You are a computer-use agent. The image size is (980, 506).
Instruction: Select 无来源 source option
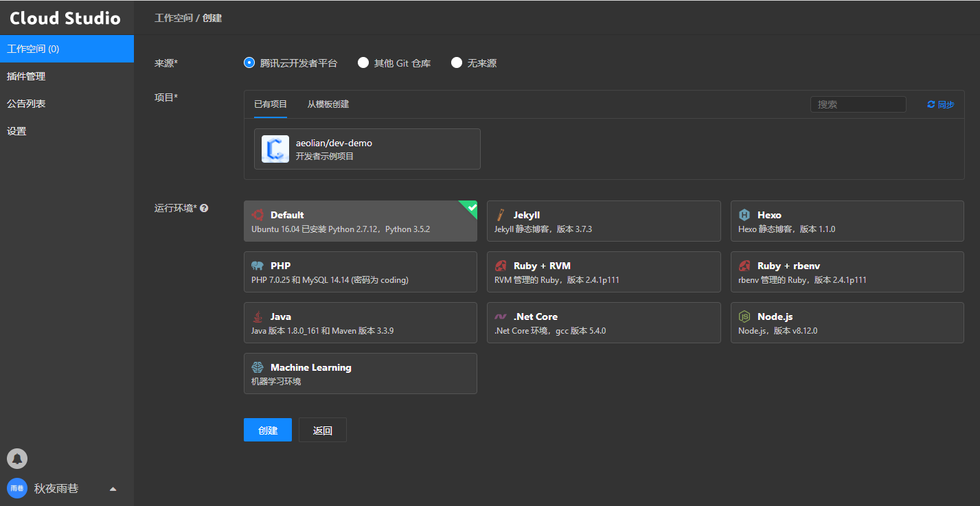tap(474, 63)
